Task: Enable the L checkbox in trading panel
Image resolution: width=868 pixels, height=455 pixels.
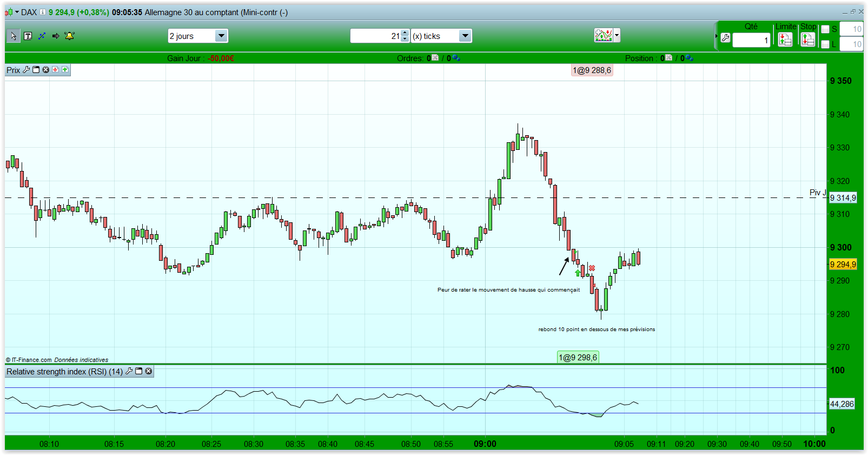Action: click(x=825, y=44)
